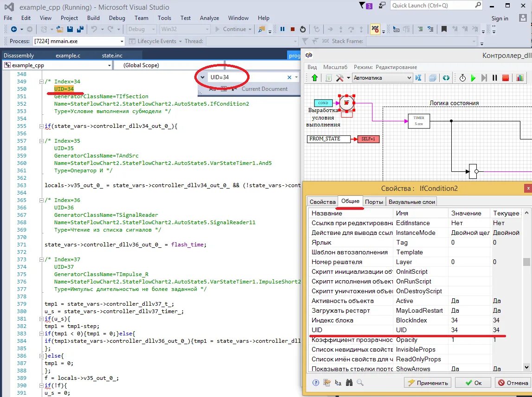The image size is (532, 397).
Task: Toggle bookmark with the bookmark icon
Action: tap(444, 29)
